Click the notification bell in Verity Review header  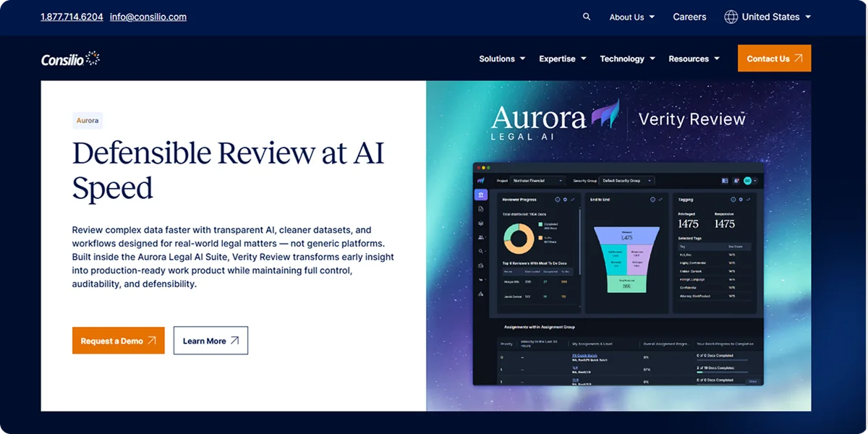point(736,180)
